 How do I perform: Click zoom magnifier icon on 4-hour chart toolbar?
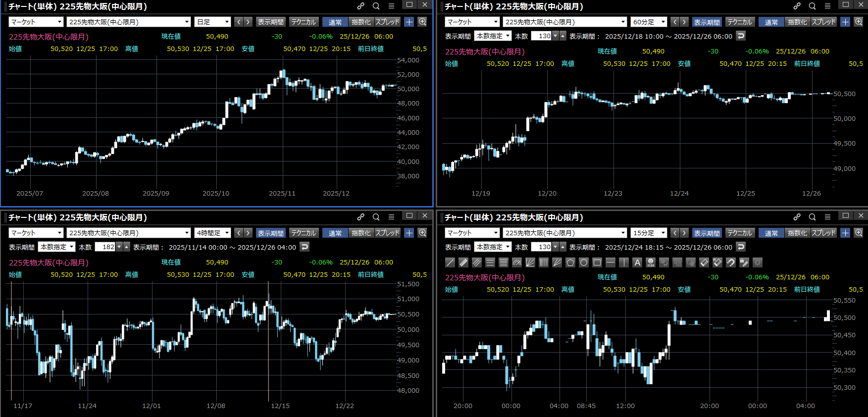coord(422,233)
